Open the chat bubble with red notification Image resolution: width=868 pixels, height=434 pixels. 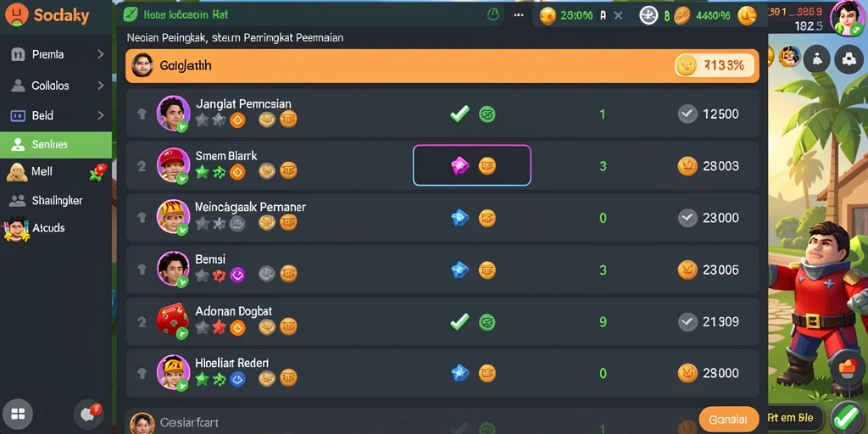(x=88, y=414)
